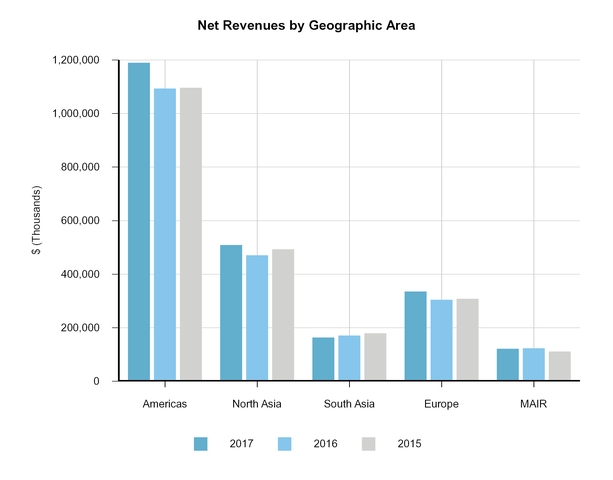Viewport: 613px width, 480px height.
Task: Select the Europe 2017 bar
Action: (x=415, y=336)
